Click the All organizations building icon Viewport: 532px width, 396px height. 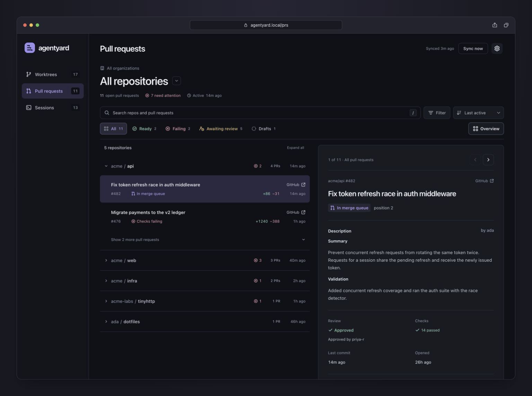(102, 68)
